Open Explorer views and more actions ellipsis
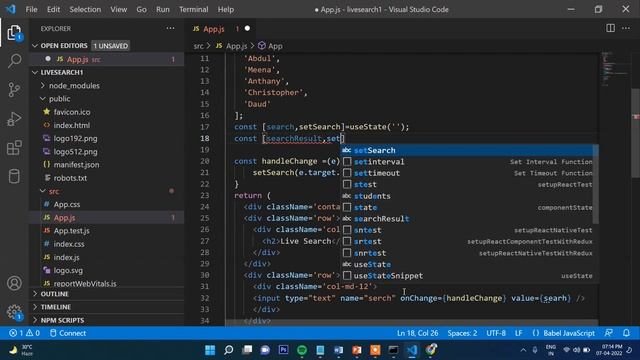 [170, 28]
